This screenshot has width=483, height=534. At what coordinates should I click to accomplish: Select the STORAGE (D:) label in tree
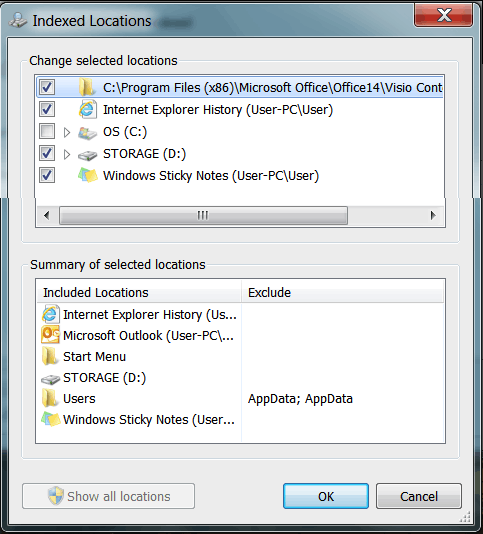point(144,154)
